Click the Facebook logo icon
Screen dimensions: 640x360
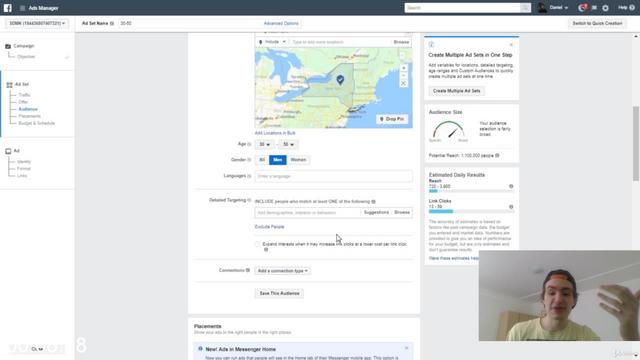(8, 8)
